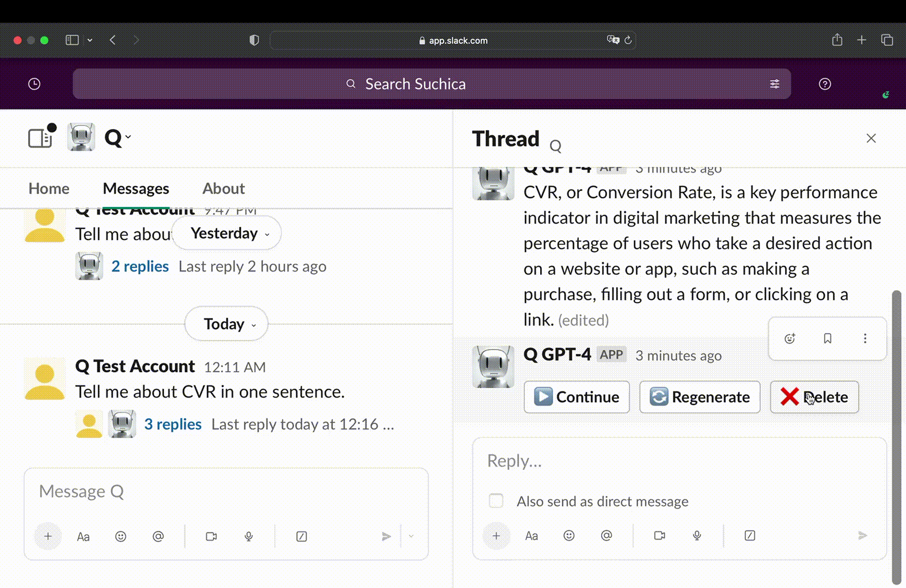Open more actions menu for message

(865, 339)
